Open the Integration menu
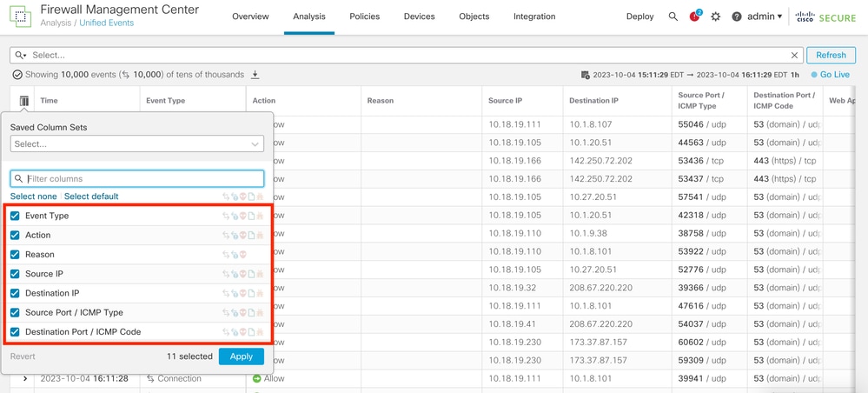The height and width of the screenshot is (393, 868). point(534,17)
